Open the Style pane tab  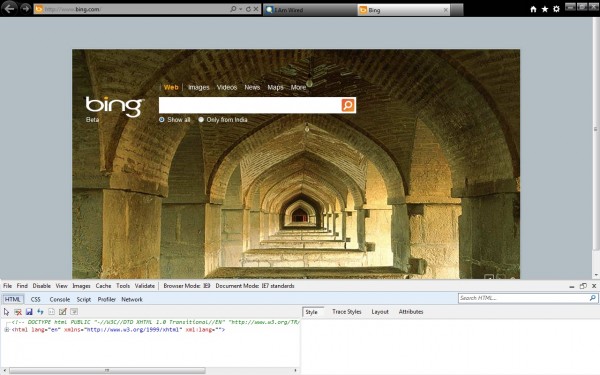coord(311,312)
